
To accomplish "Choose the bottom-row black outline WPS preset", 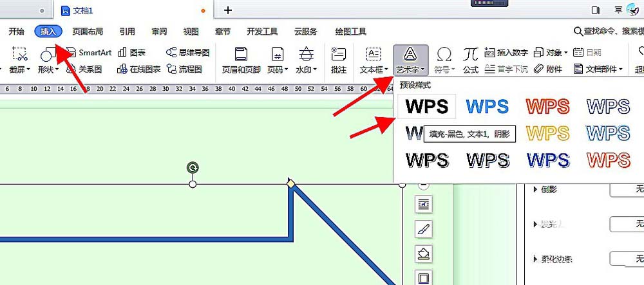I will [487, 160].
